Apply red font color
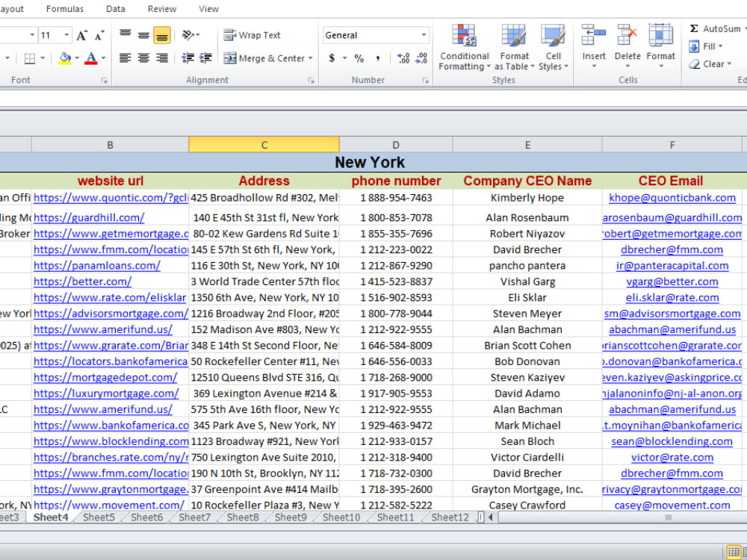Viewport: 747px width, 560px height. click(x=90, y=58)
